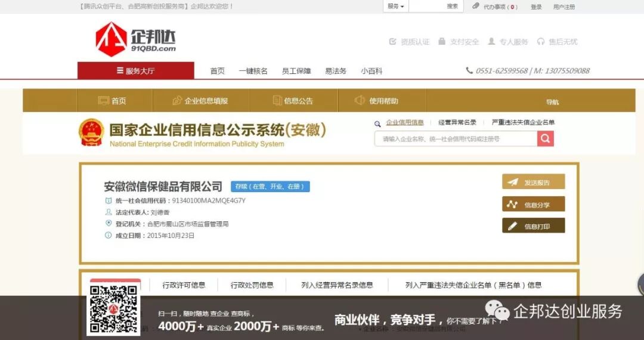
Task: Click the 资质认证 checkmark icon
Action: click(392, 42)
